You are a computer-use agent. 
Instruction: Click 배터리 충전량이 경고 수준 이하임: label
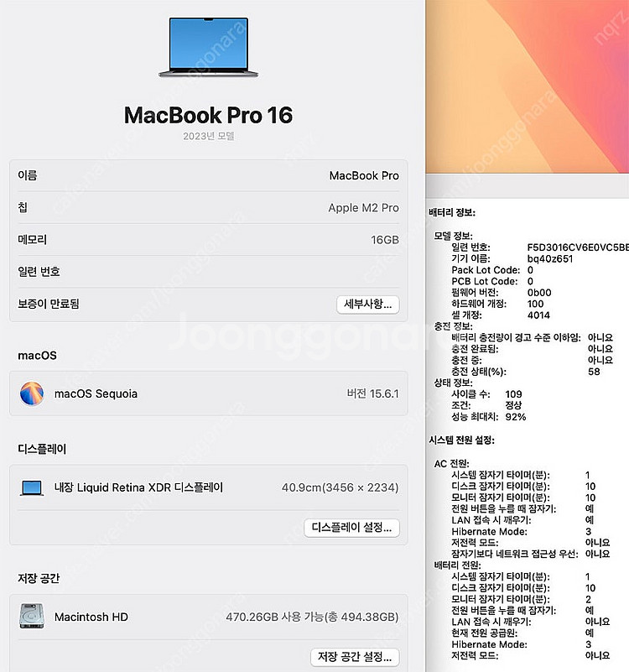(517, 338)
